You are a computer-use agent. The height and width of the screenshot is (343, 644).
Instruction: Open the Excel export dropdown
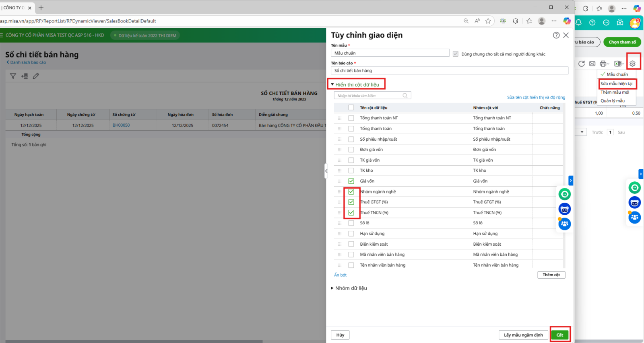(x=619, y=64)
